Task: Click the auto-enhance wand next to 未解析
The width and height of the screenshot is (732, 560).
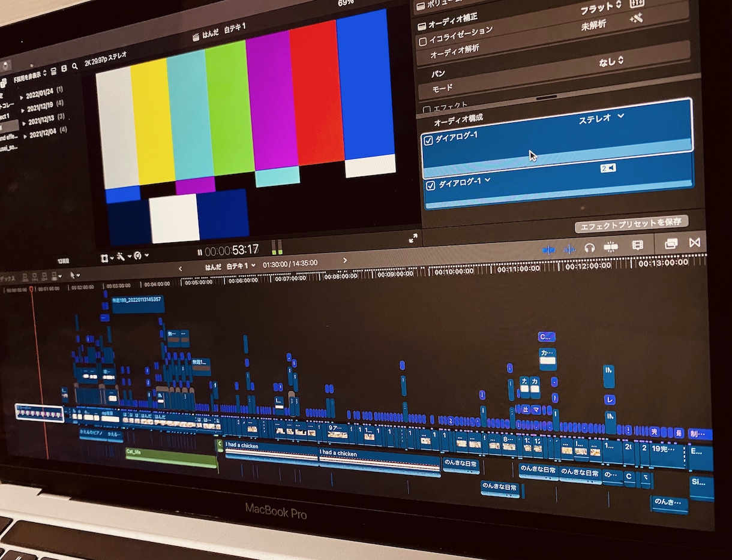Action: (636, 19)
